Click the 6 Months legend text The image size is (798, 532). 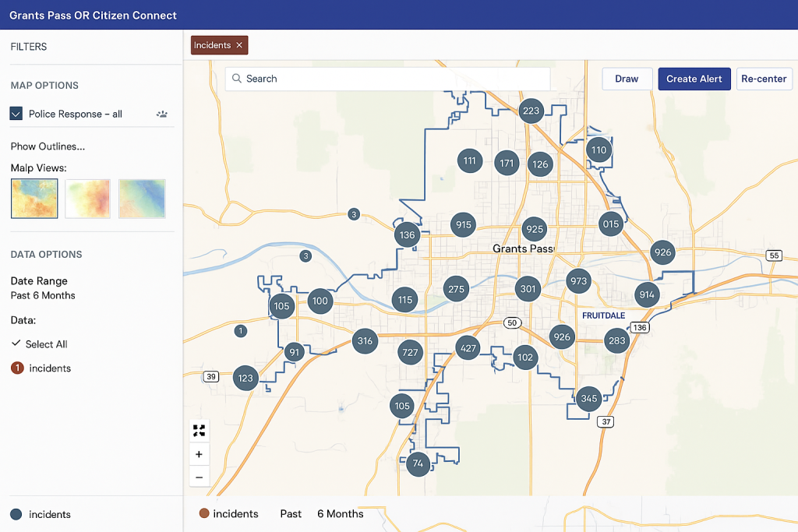[341, 513]
